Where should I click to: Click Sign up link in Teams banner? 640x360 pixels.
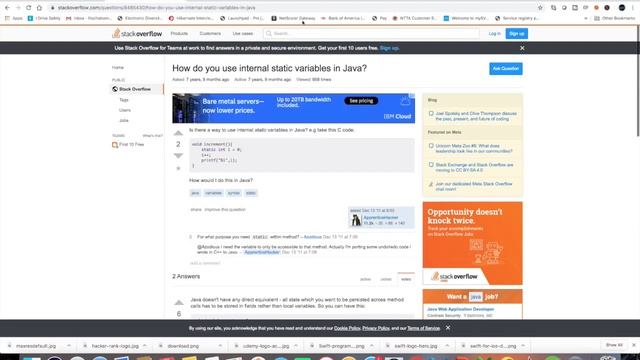pyautogui.click(x=389, y=48)
